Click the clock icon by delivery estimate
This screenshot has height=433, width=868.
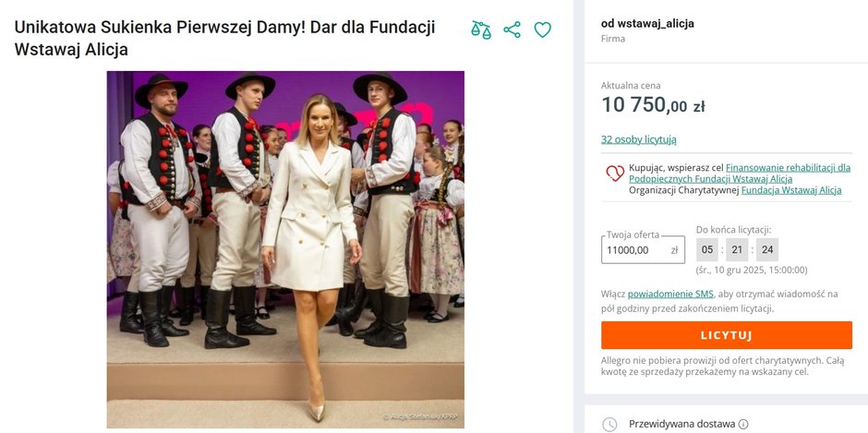tap(609, 424)
